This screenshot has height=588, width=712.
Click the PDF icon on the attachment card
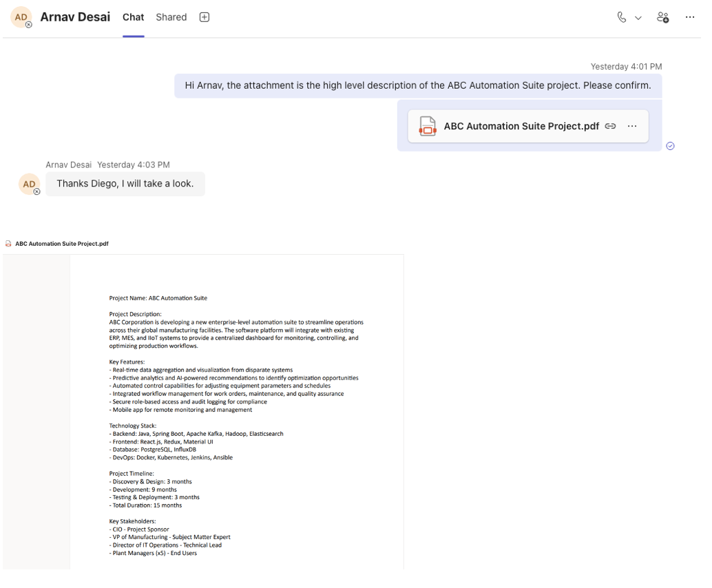427,126
